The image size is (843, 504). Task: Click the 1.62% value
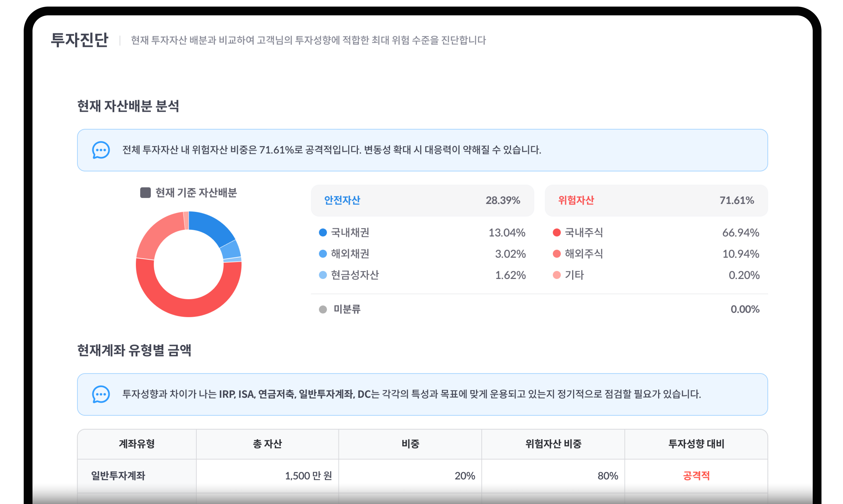coord(510,275)
